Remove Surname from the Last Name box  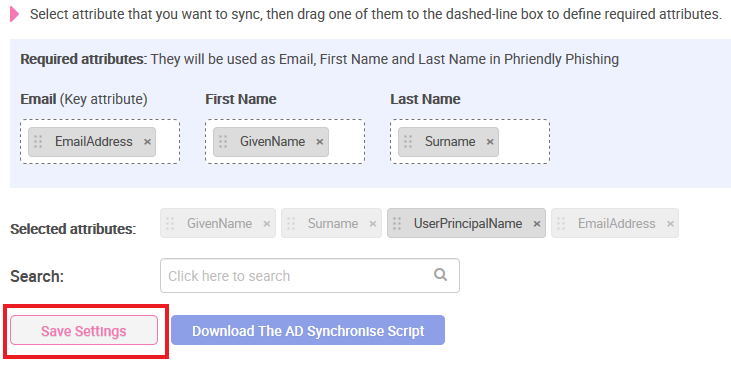[x=490, y=142]
